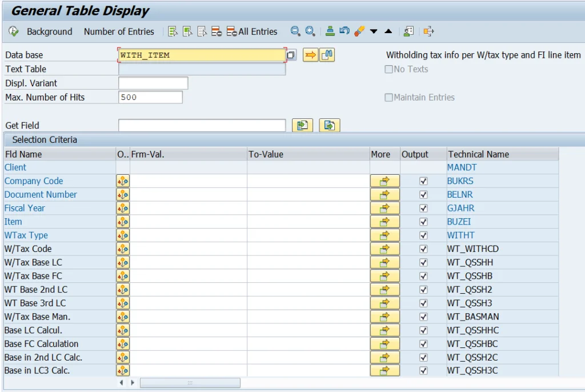Open selection options for Fiscal Year
Viewport: 585px width, 392px height.
(123, 209)
